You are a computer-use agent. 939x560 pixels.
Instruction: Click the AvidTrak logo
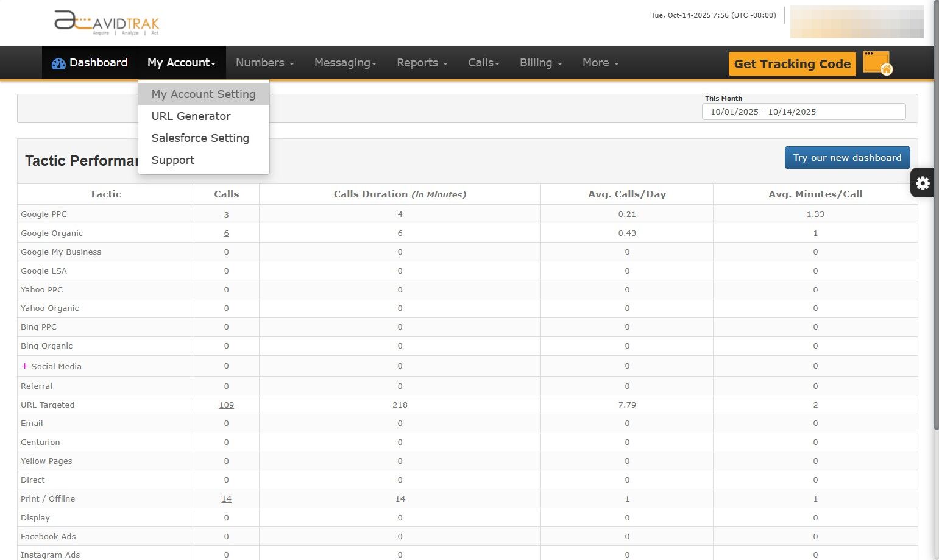coord(107,23)
